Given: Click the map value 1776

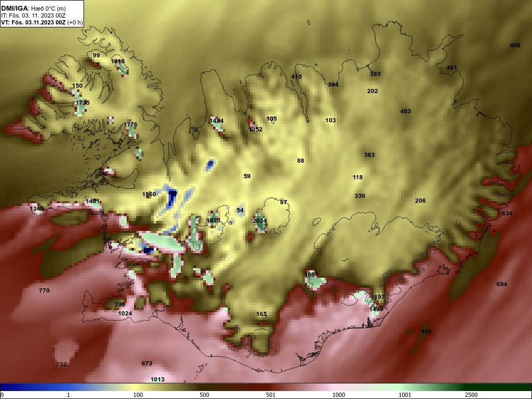Looking at the screenshot, I should (x=130, y=125).
